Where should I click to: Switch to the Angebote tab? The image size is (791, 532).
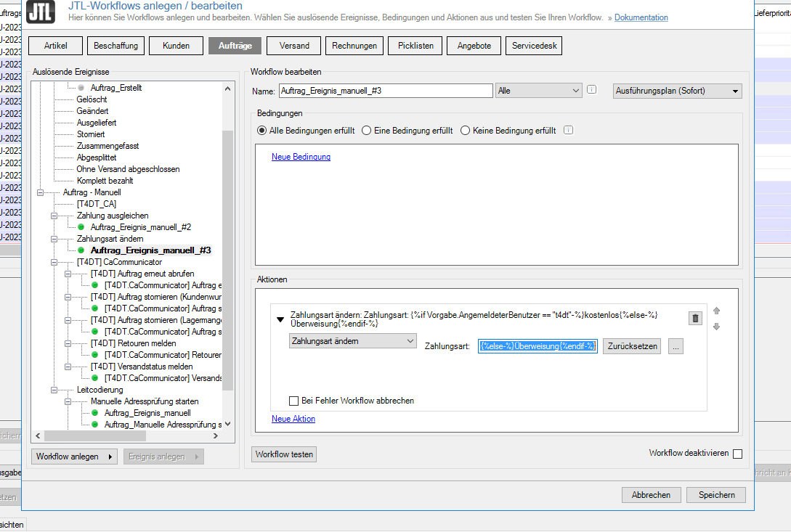tap(474, 46)
